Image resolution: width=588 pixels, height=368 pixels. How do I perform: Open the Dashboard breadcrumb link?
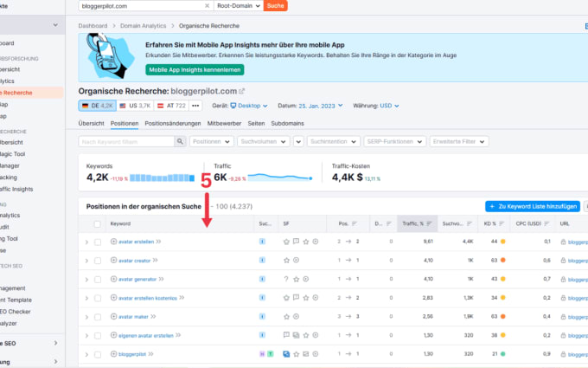[93, 25]
